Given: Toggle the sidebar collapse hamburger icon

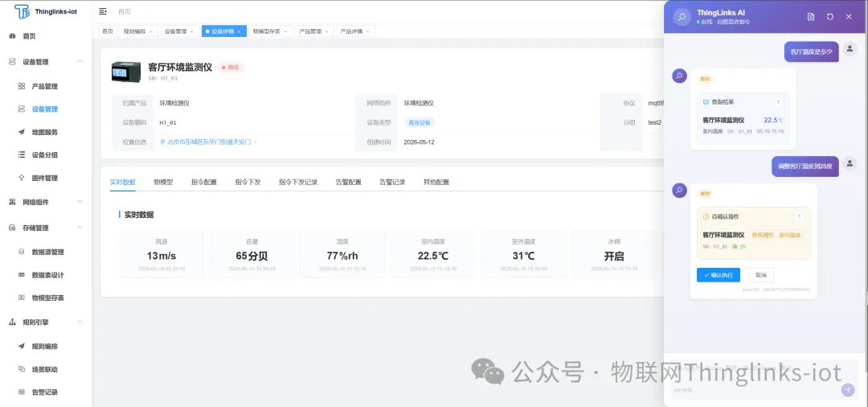Looking at the screenshot, I should pos(103,11).
